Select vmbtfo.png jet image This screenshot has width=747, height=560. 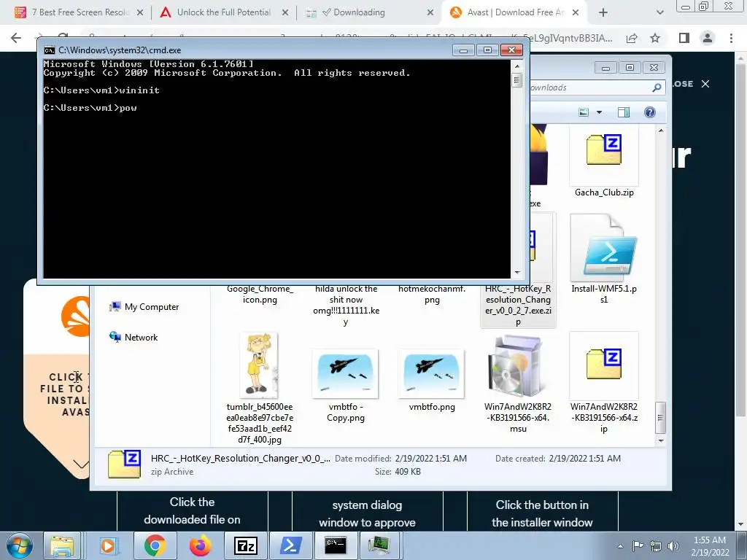click(431, 373)
